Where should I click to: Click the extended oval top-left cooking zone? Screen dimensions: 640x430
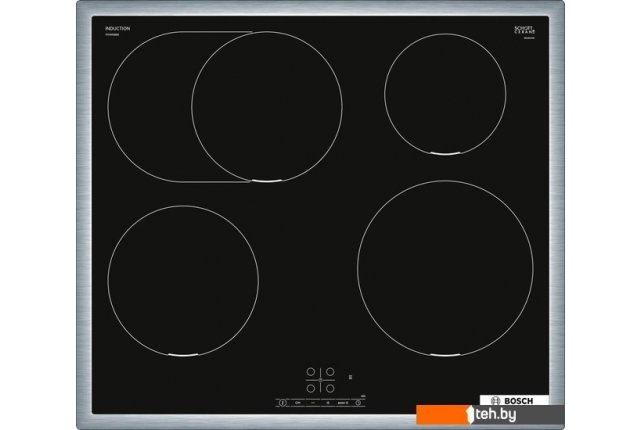(225, 106)
